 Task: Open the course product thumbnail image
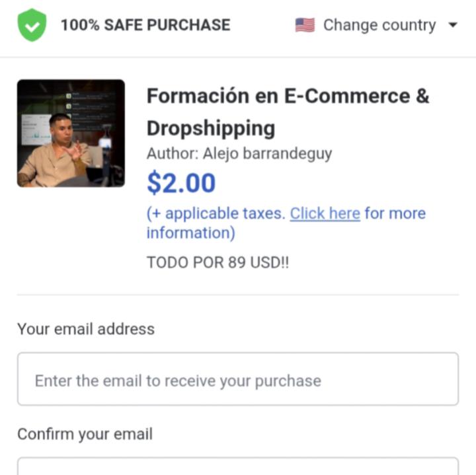click(x=71, y=133)
